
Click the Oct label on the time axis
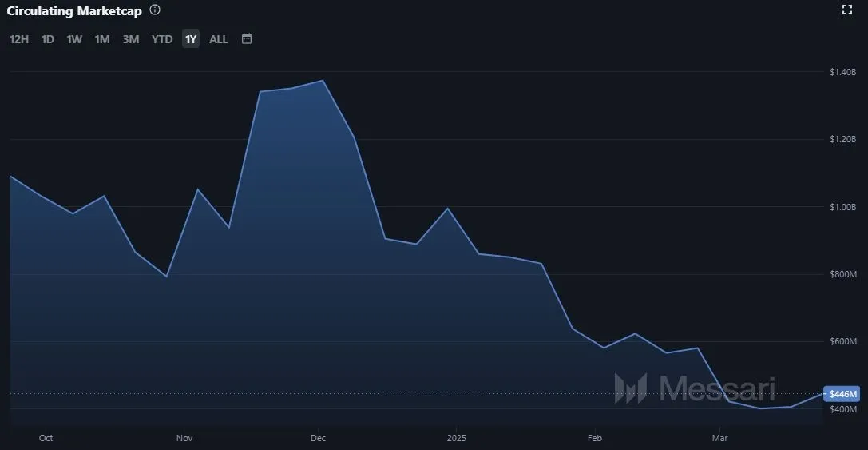[x=46, y=438]
